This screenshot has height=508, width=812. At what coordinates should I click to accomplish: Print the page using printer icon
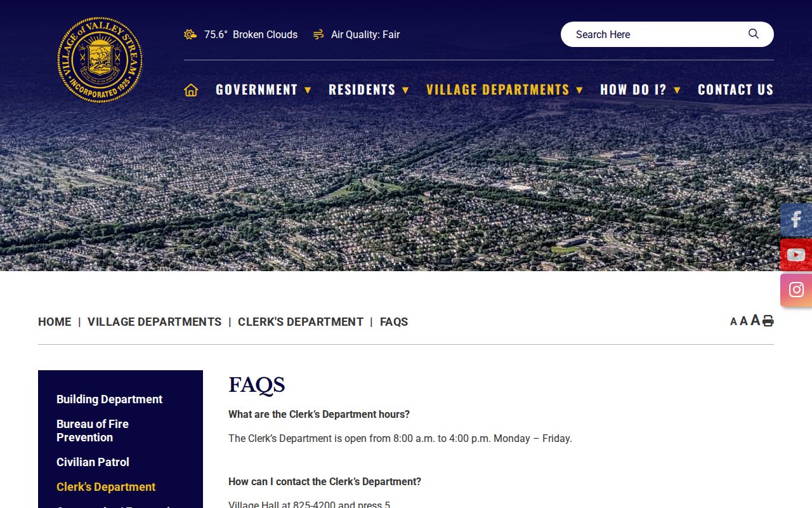(768, 321)
